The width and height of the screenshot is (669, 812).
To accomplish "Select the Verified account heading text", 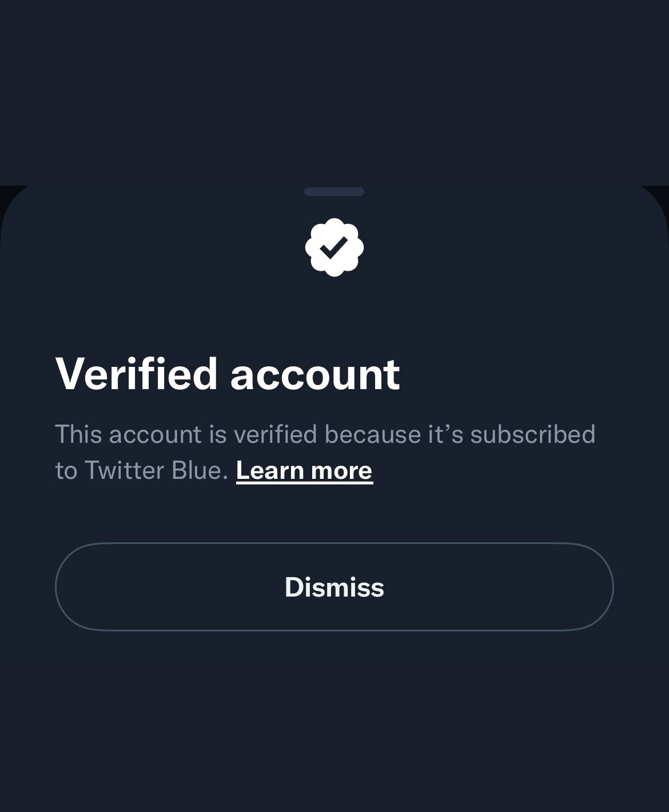I will pyautogui.click(x=229, y=374).
